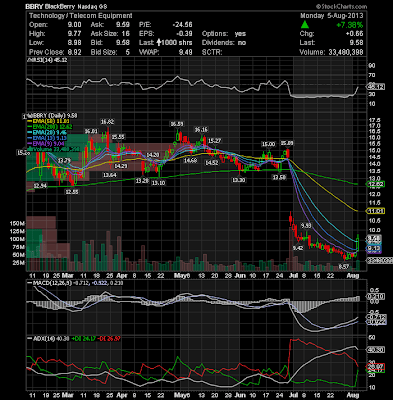
Task: Click the Monday 5-Aug-2013 date
Action: click(x=332, y=16)
